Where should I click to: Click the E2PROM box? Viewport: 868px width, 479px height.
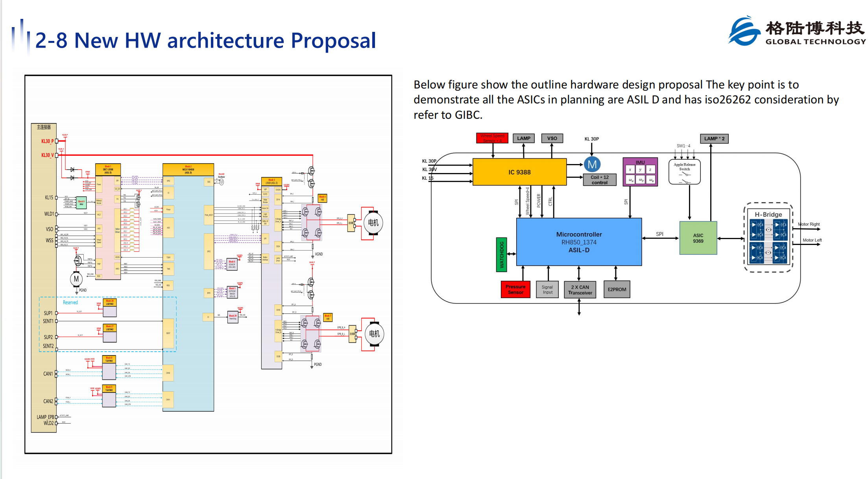(617, 289)
